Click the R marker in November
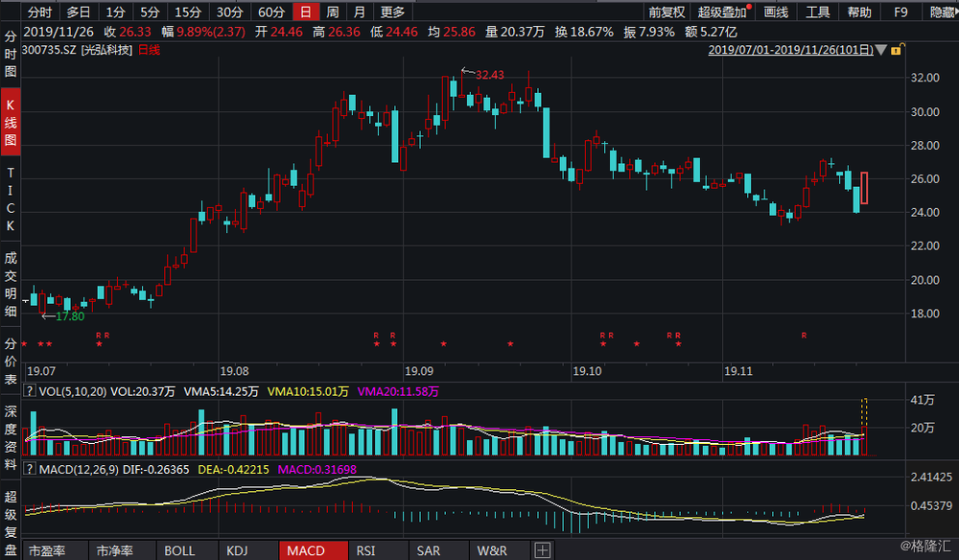Viewport: 959px width, 560px height. pyautogui.click(x=804, y=336)
